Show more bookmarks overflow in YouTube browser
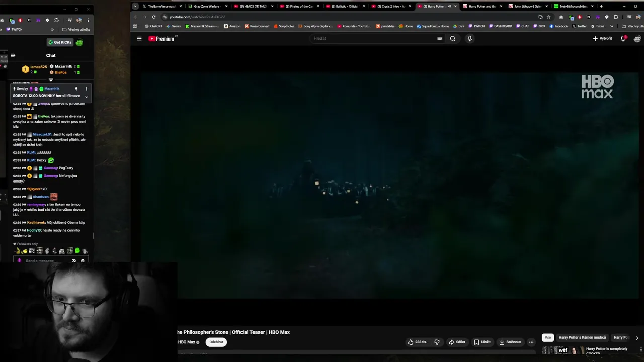The image size is (644, 362). coord(612,26)
